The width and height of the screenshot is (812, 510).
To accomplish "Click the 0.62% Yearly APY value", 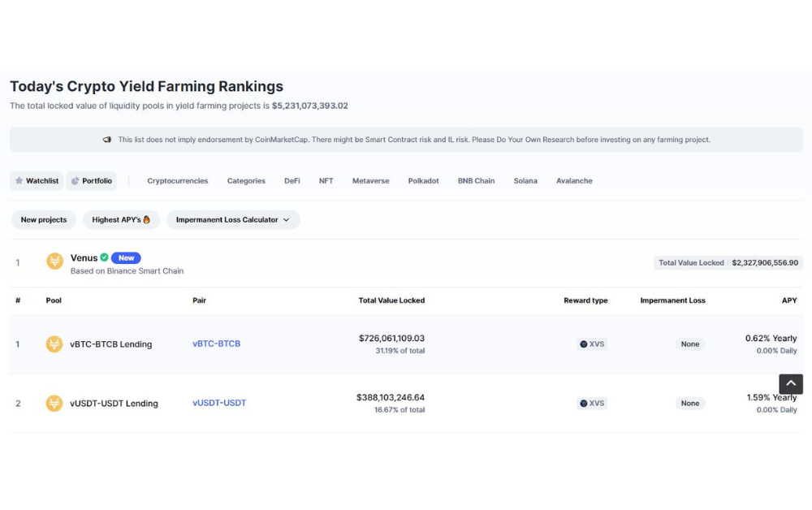I will pos(771,338).
